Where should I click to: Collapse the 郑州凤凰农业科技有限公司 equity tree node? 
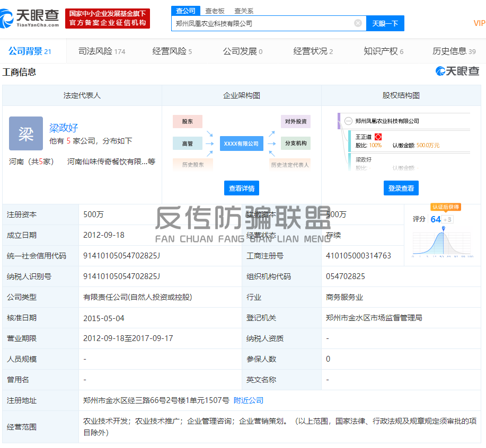pyautogui.click(x=348, y=121)
